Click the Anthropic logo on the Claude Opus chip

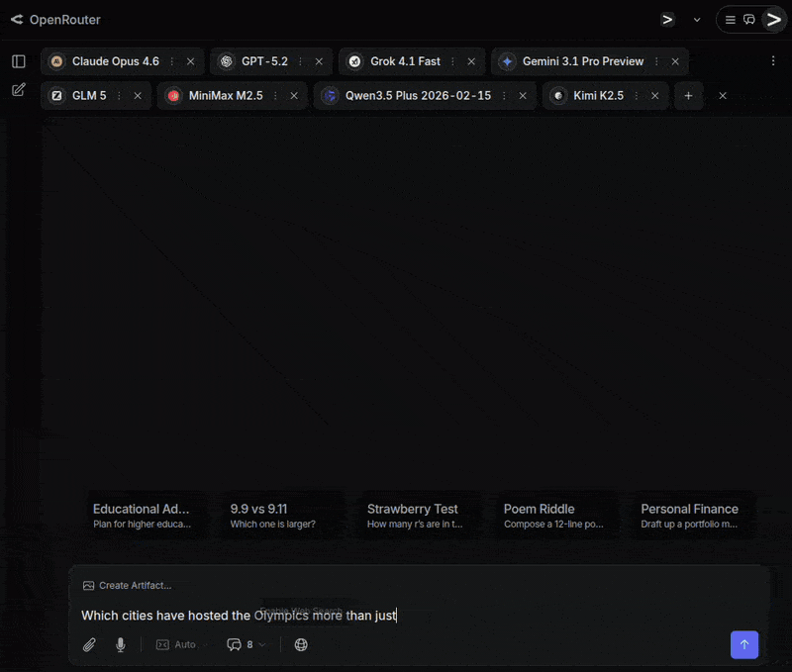[56, 60]
